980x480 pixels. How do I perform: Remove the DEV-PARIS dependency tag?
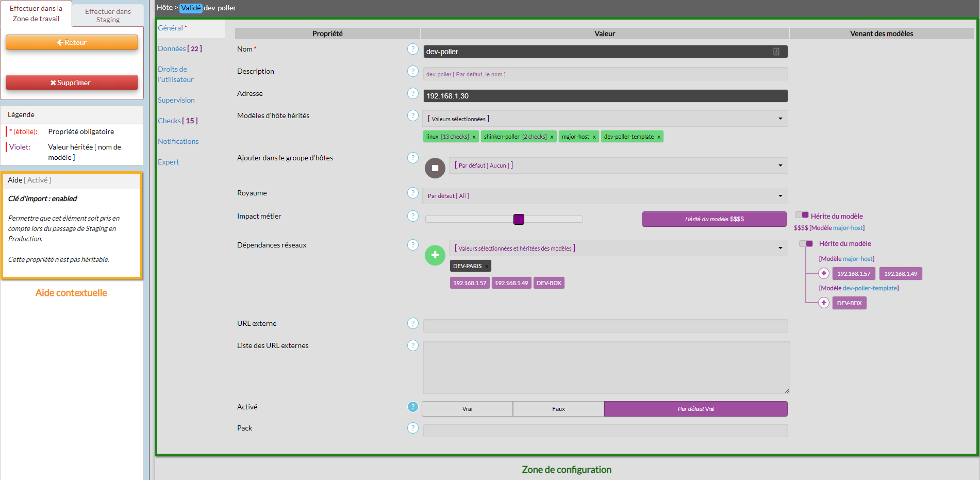(x=486, y=267)
